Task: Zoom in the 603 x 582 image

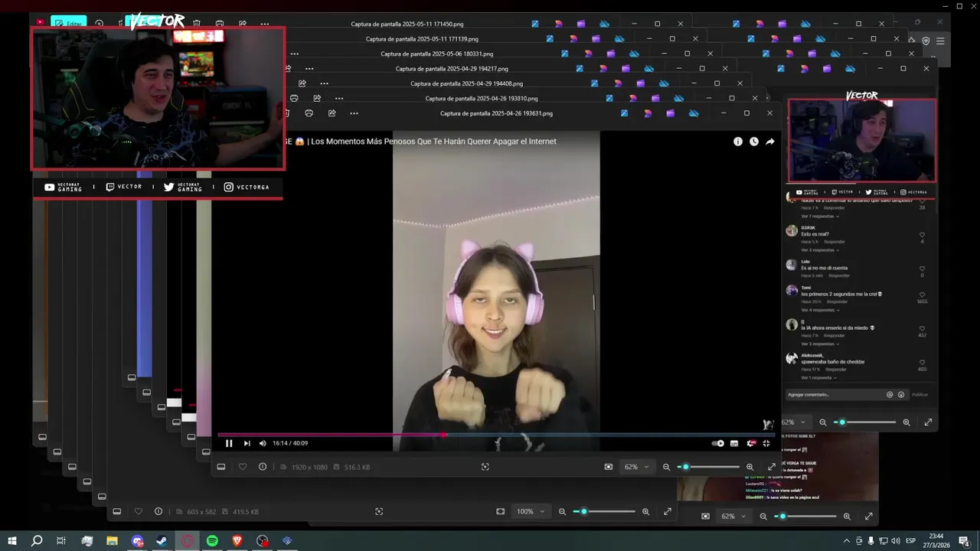Action: click(645, 511)
